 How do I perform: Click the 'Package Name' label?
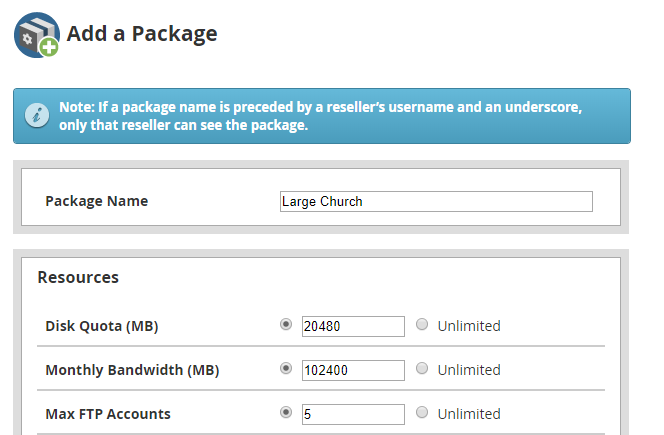(96, 201)
